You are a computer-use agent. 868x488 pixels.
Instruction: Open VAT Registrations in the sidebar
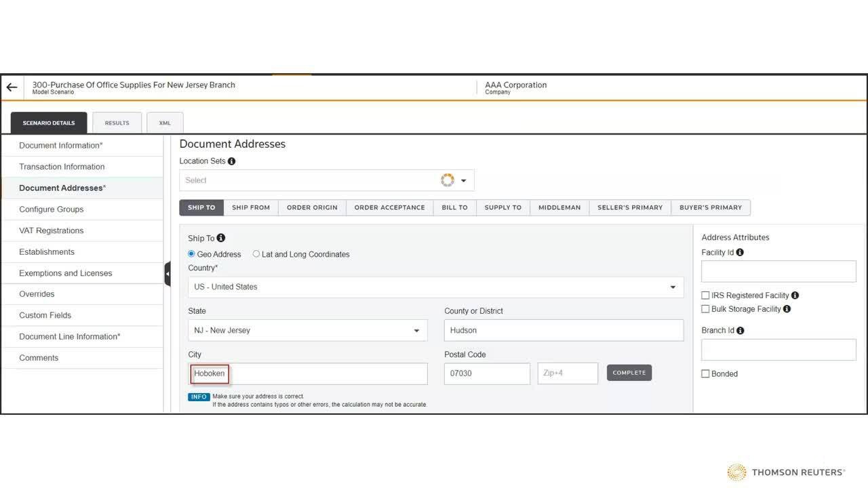(52, 230)
